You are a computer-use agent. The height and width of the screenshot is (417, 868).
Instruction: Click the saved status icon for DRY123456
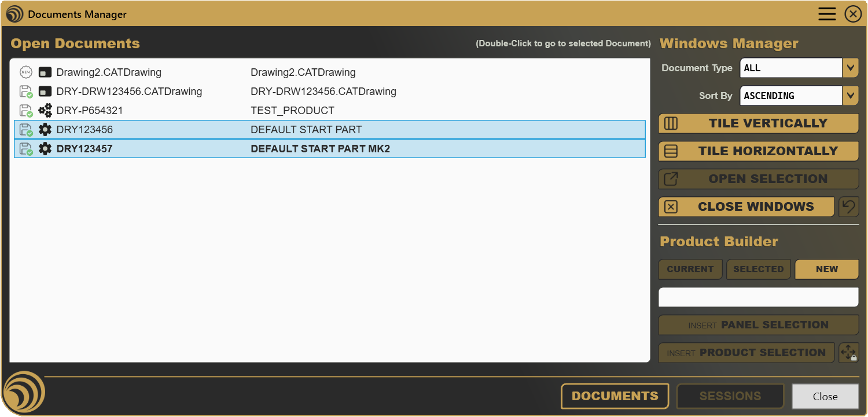(26, 130)
